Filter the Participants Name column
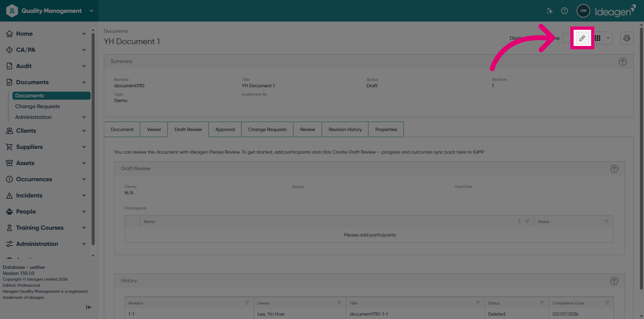This screenshot has width=644, height=319. click(x=527, y=222)
